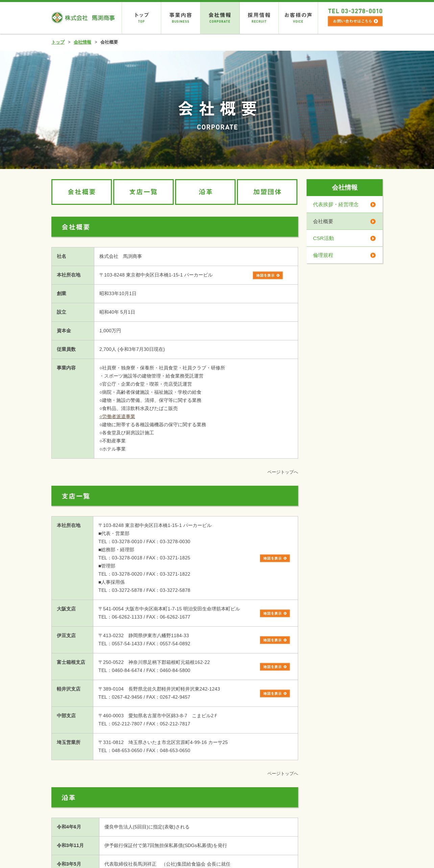Show map for 本社所在地 in 会社概要 table
This screenshot has height=868, width=434.
pyautogui.click(x=268, y=275)
